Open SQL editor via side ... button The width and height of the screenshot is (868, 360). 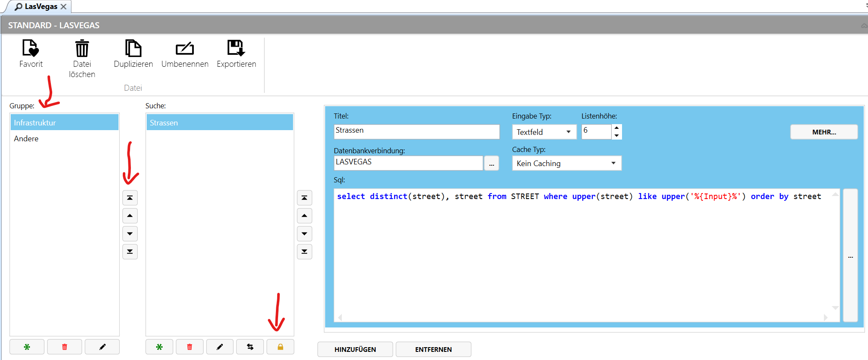tap(850, 256)
